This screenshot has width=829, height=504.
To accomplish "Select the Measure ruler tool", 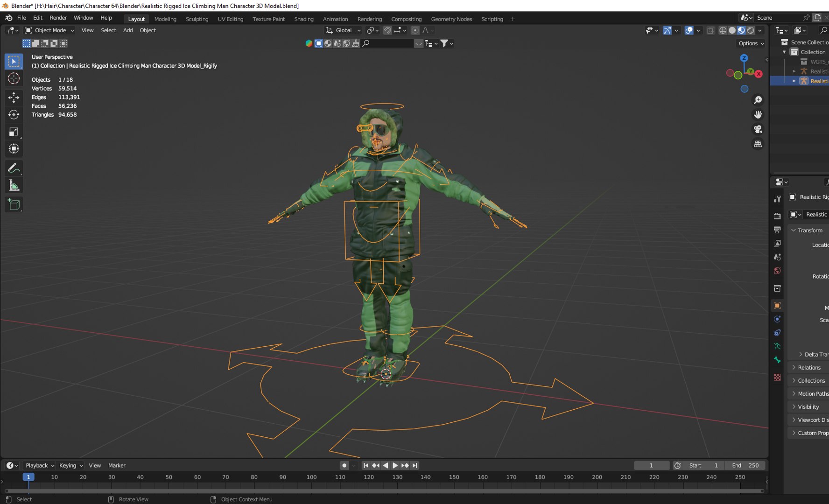I will [x=14, y=185].
